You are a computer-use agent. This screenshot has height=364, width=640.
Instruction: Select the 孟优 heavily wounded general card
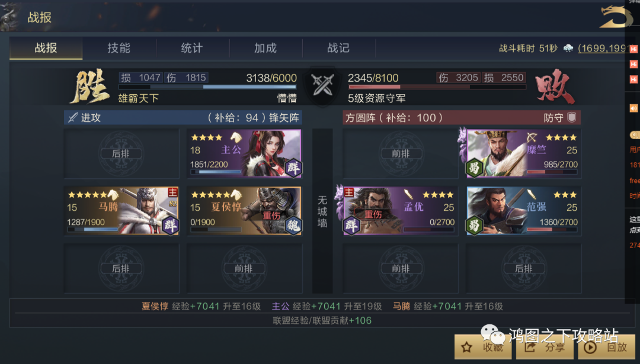click(401, 211)
